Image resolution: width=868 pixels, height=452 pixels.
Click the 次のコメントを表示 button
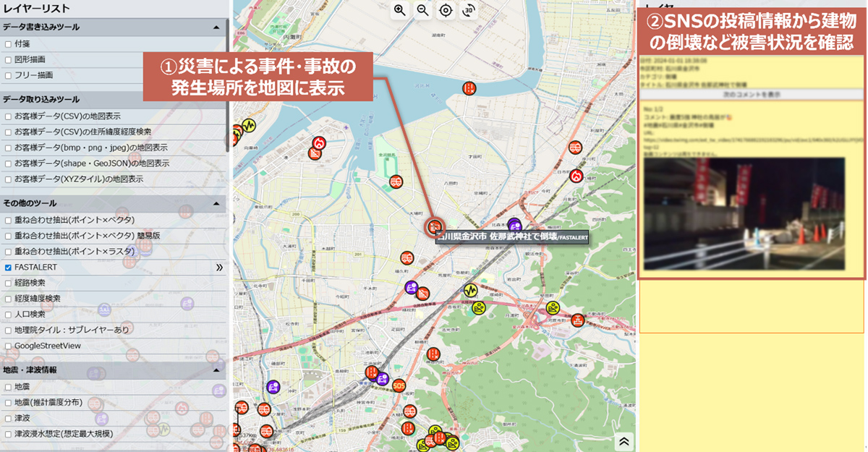click(752, 95)
